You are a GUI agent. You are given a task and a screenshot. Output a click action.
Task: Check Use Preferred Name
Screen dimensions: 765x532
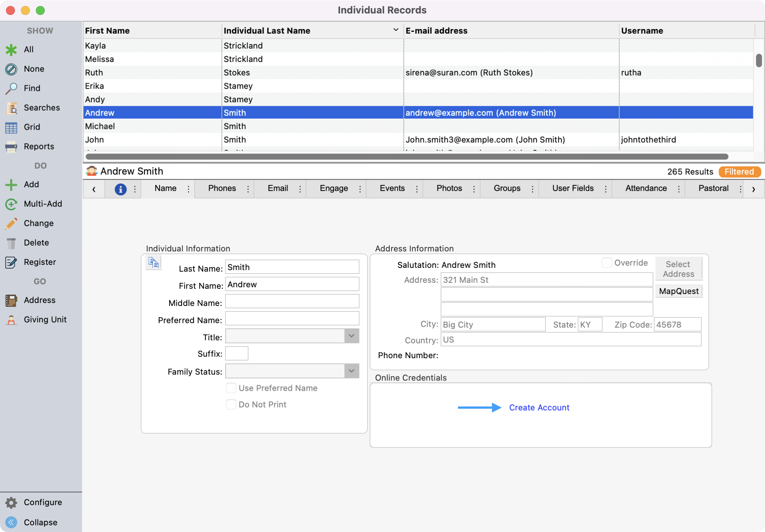click(231, 388)
